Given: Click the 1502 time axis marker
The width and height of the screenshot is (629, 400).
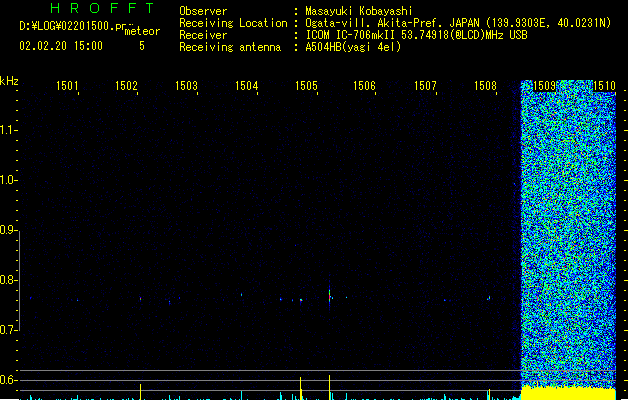Looking at the screenshot, I should point(126,86).
